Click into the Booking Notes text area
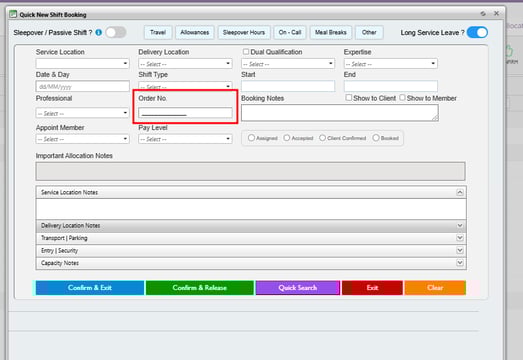This screenshot has width=523, height=360. [x=340, y=113]
